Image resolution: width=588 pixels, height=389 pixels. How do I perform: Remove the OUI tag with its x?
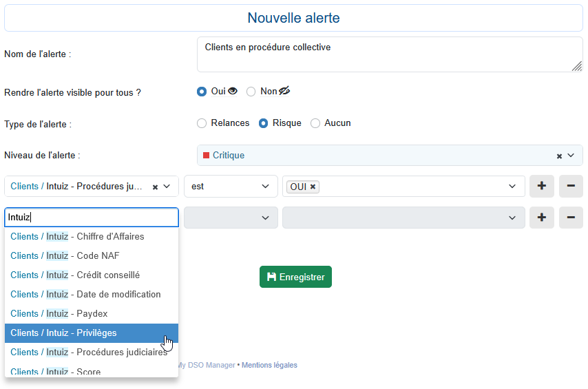click(x=313, y=187)
